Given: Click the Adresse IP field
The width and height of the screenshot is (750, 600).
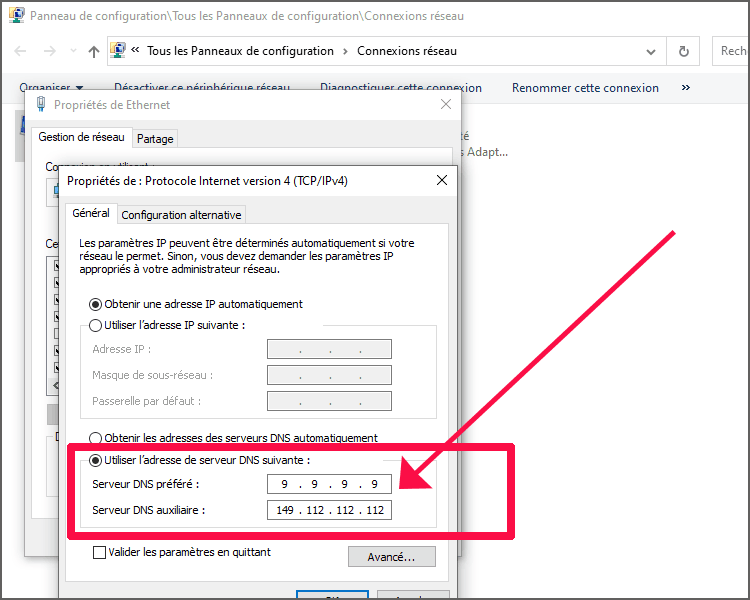Looking at the screenshot, I should [329, 349].
